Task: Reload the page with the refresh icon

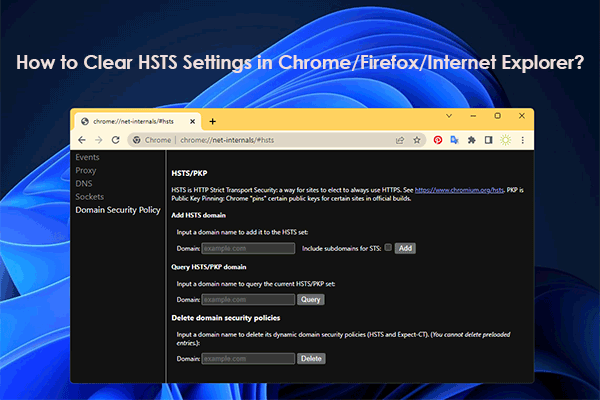Action: pos(116,140)
